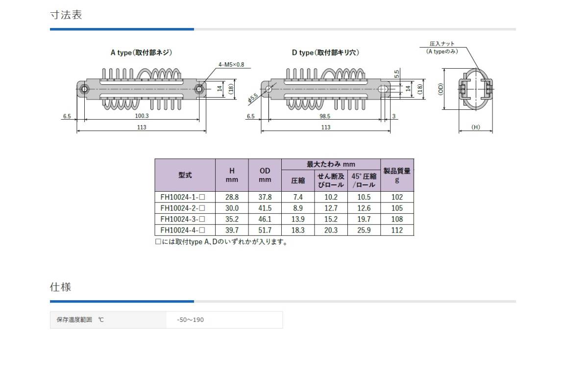
Task: Click the note about 取付type A、D below the table
Action: pos(221,242)
